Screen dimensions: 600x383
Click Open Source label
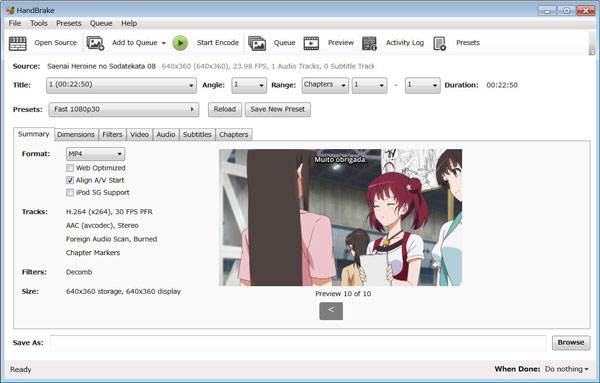tap(55, 43)
